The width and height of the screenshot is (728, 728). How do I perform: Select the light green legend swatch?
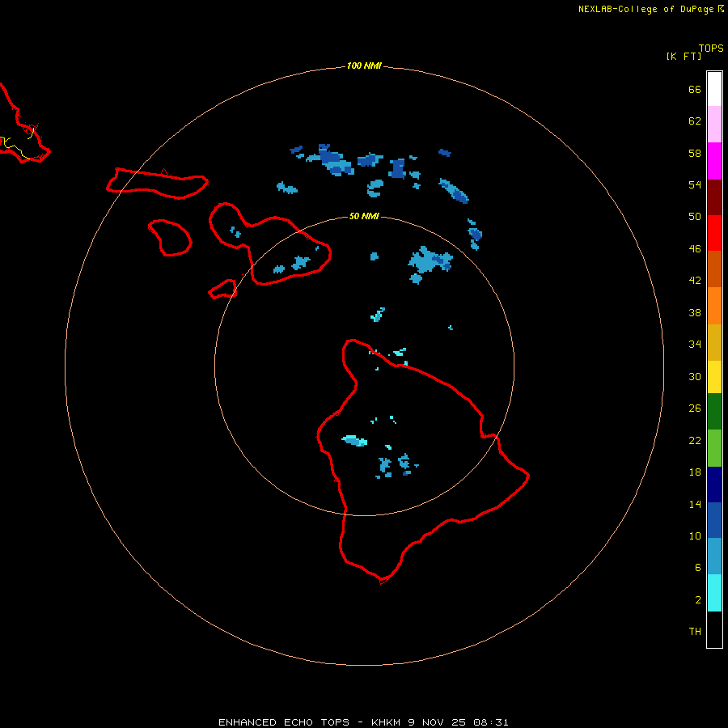[x=714, y=448]
